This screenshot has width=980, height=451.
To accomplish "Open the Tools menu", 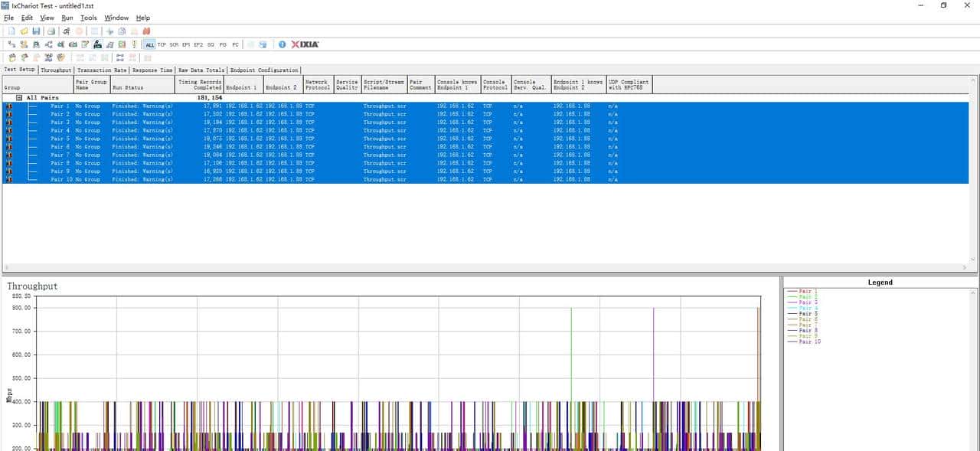I will pos(89,18).
